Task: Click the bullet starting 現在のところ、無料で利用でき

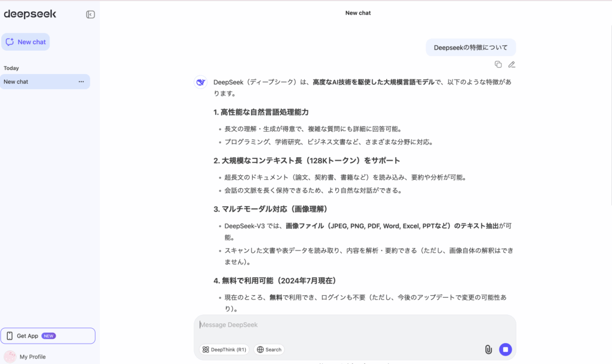Action: pos(366,303)
